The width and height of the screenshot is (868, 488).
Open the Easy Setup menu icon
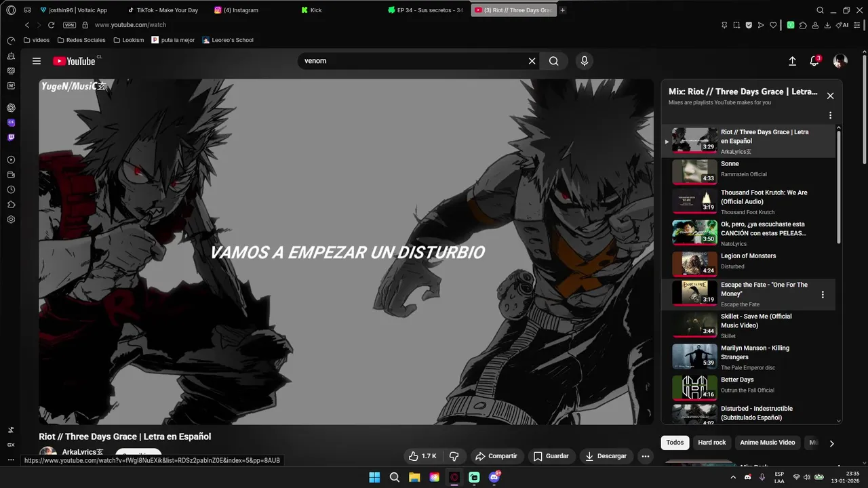(x=858, y=25)
